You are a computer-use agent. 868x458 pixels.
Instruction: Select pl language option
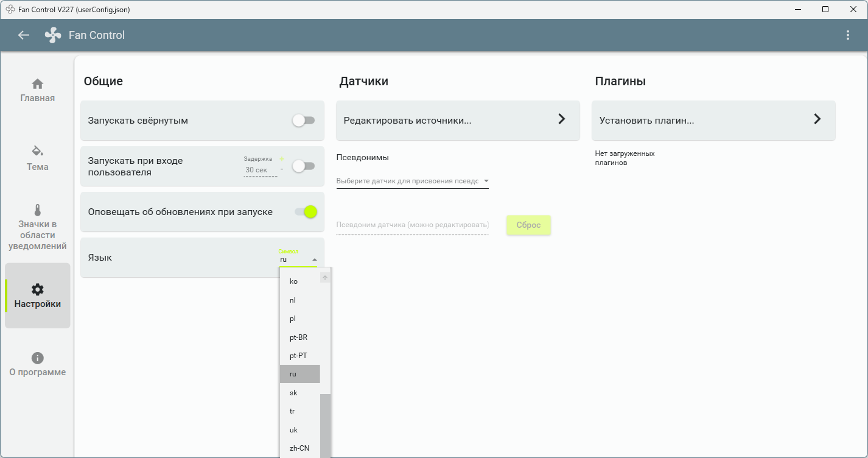coord(300,319)
